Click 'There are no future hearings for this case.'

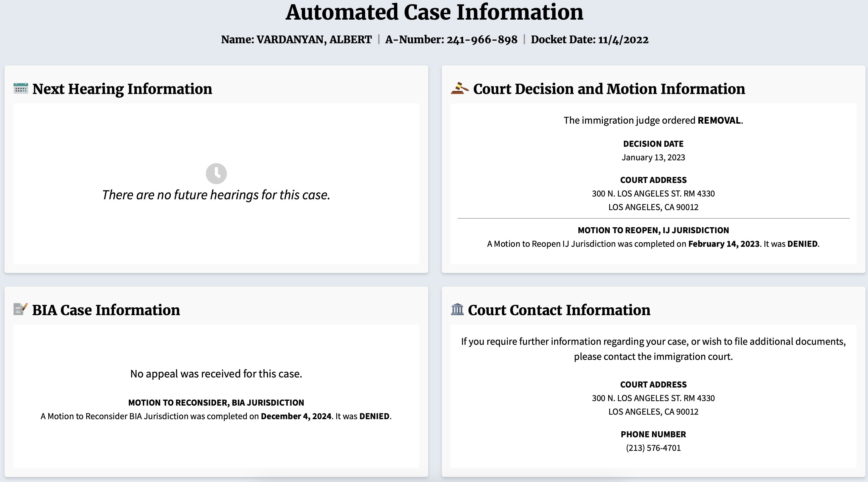click(x=216, y=195)
